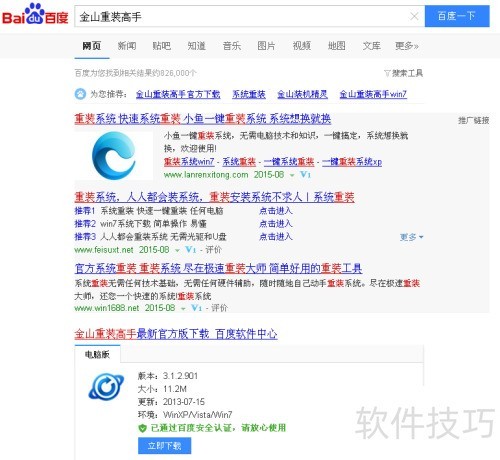This screenshot has height=460, width=500.
Task: Open the 贴吧 tab
Action: [162, 46]
